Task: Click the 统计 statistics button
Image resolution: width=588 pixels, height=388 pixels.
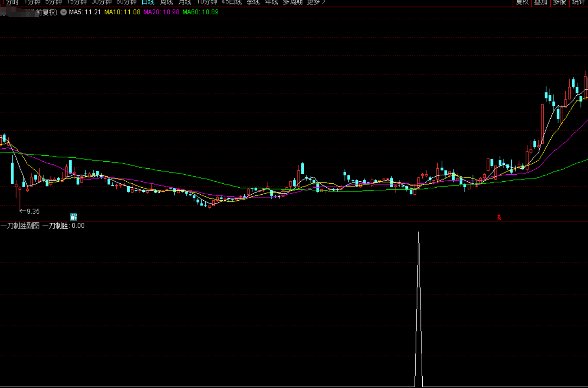Action: pyautogui.click(x=578, y=2)
